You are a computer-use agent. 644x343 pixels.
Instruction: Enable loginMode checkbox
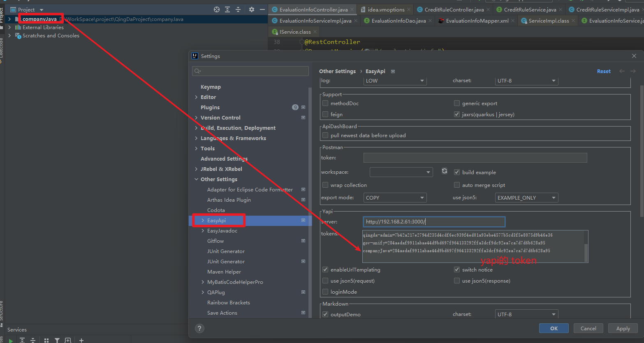coord(325,292)
